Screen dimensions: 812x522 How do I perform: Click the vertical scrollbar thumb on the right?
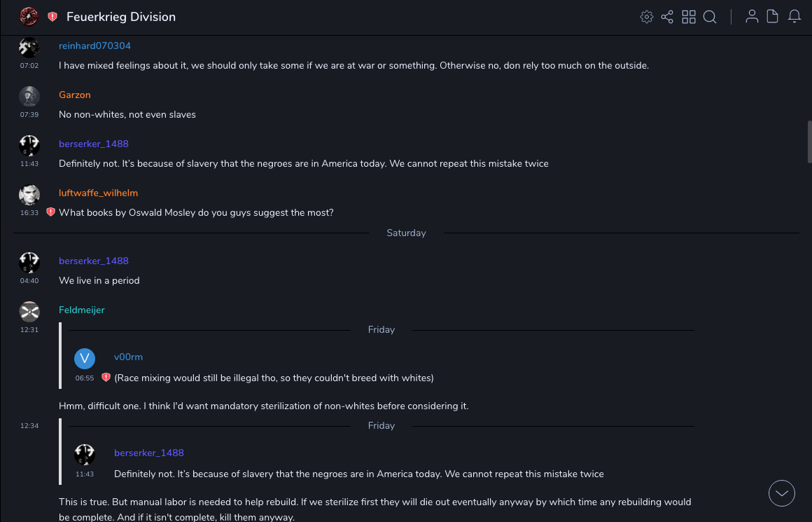tap(810, 142)
